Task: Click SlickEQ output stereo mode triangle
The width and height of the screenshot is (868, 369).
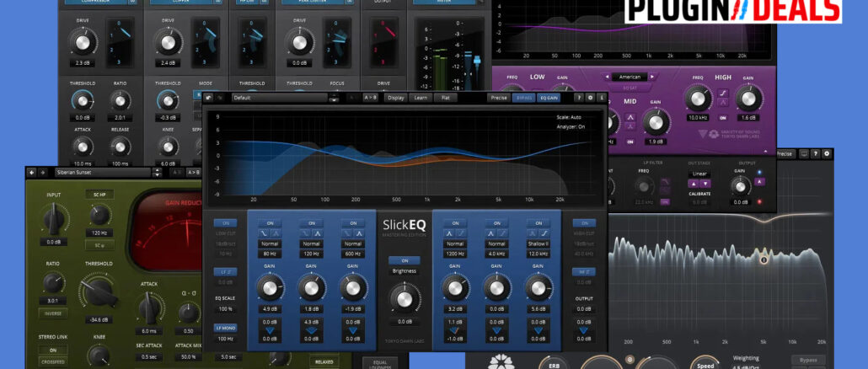Action: 584,330
